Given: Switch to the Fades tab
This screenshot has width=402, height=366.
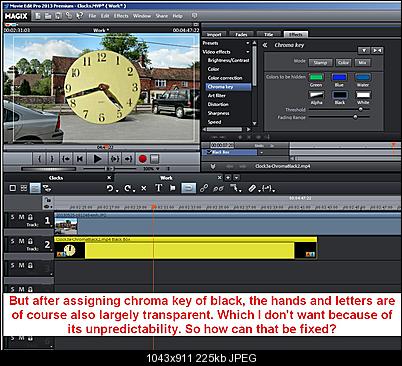Looking at the screenshot, I should pos(241,34).
